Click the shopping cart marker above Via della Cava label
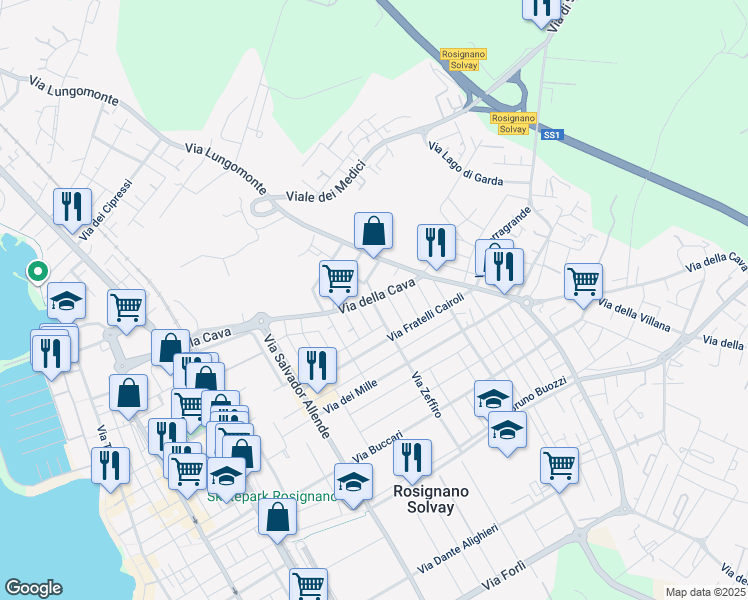The image size is (748, 600). point(339,278)
